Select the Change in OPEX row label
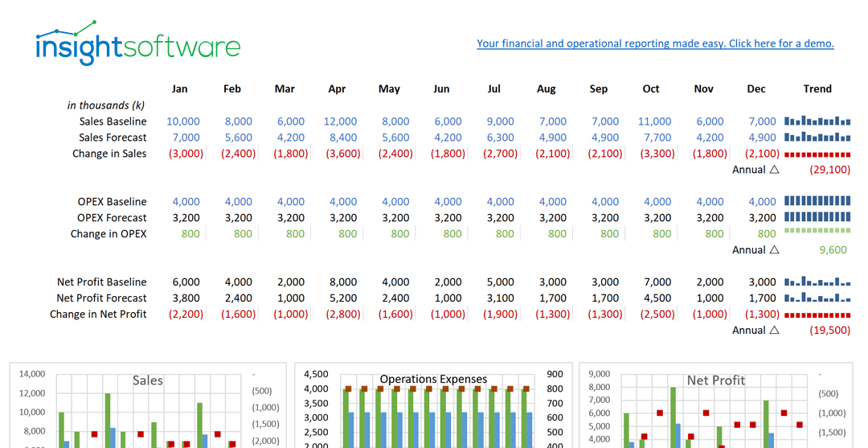The height and width of the screenshot is (448, 868). (108, 234)
